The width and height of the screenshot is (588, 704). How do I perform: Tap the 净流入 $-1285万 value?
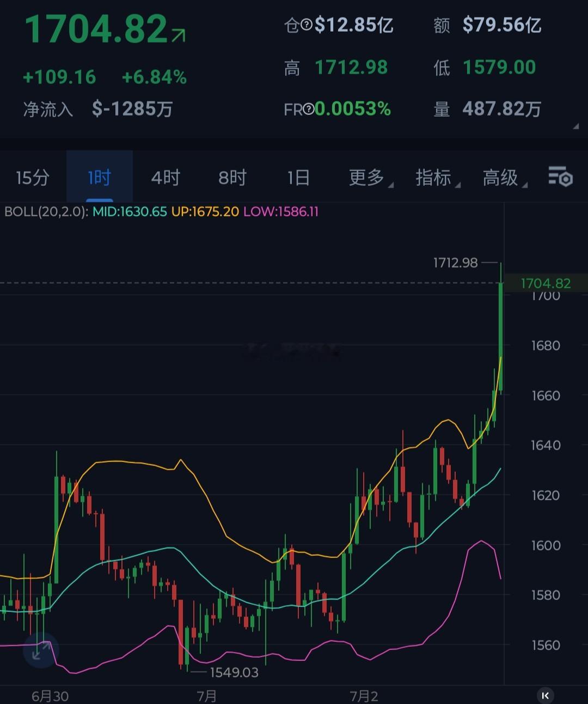point(132,109)
